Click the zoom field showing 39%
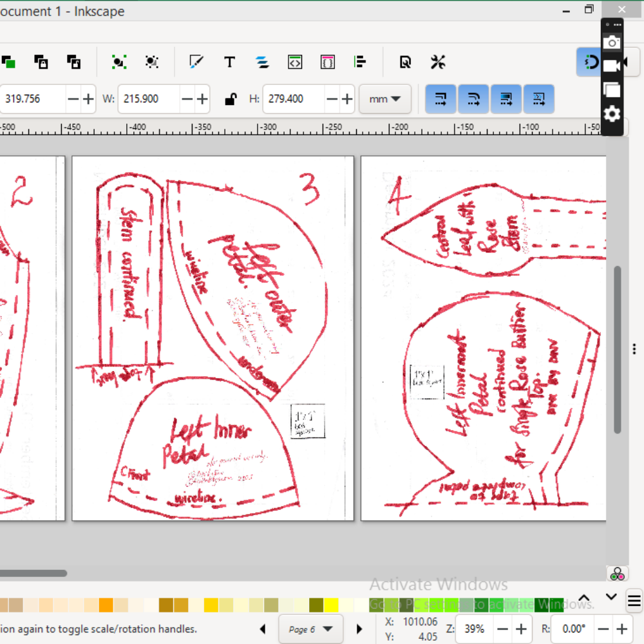The image size is (644, 644). (x=475, y=629)
